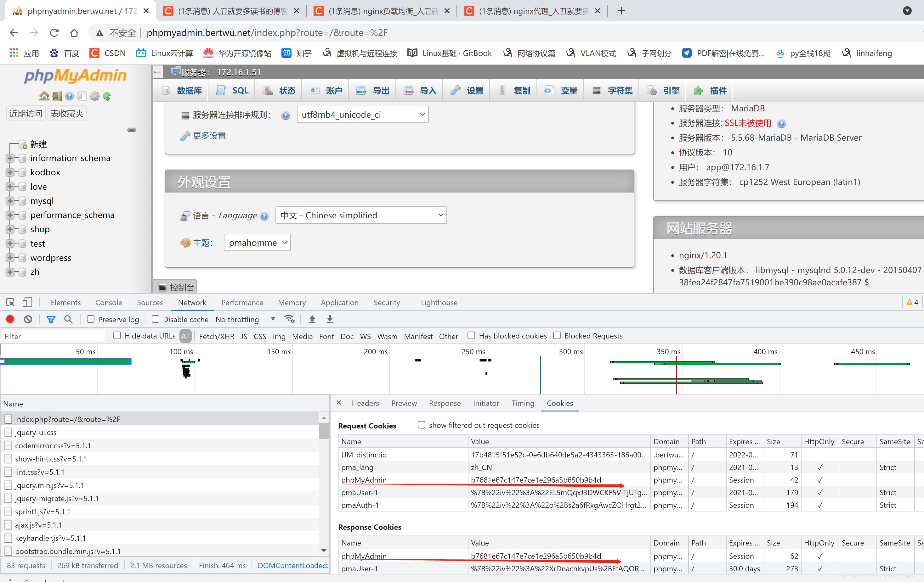Open help for server connection collation
The height and width of the screenshot is (582, 924).
tap(286, 115)
